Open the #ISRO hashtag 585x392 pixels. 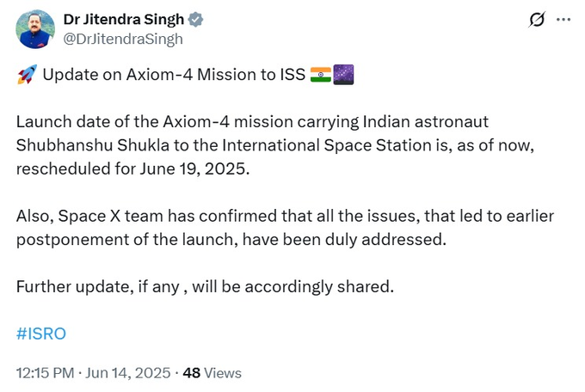[x=41, y=334]
